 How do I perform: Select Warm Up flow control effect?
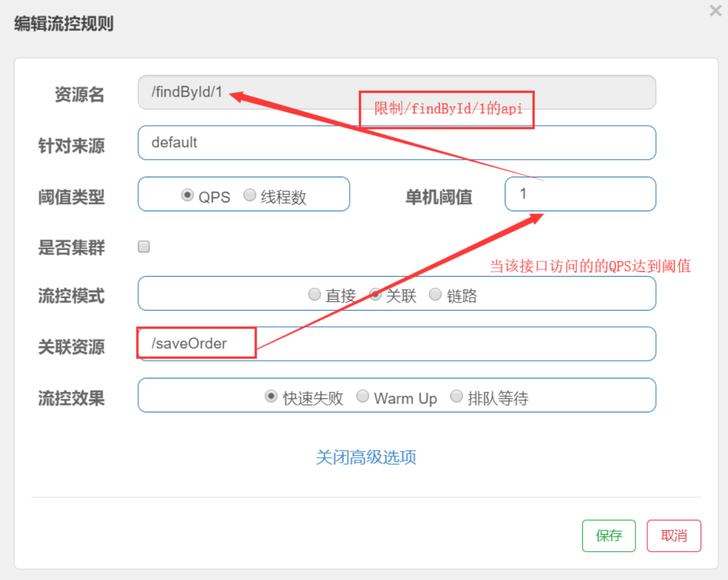pos(363,396)
